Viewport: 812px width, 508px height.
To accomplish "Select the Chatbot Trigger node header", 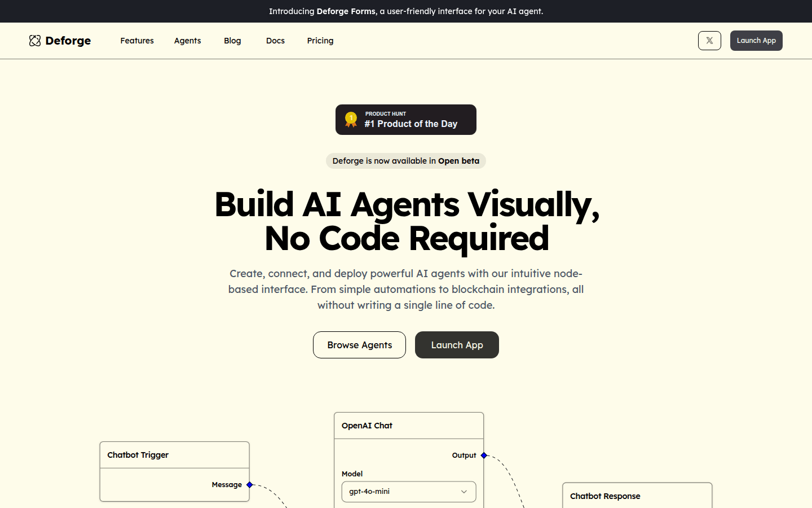I will (x=174, y=455).
